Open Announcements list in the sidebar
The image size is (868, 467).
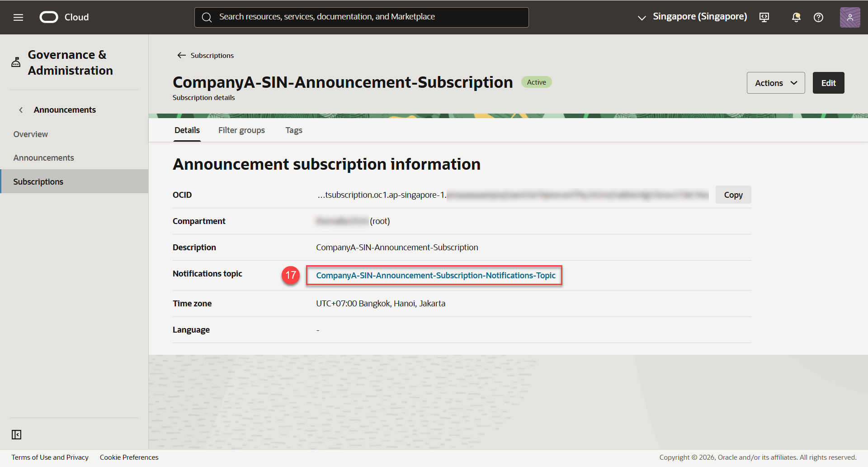[x=43, y=158]
